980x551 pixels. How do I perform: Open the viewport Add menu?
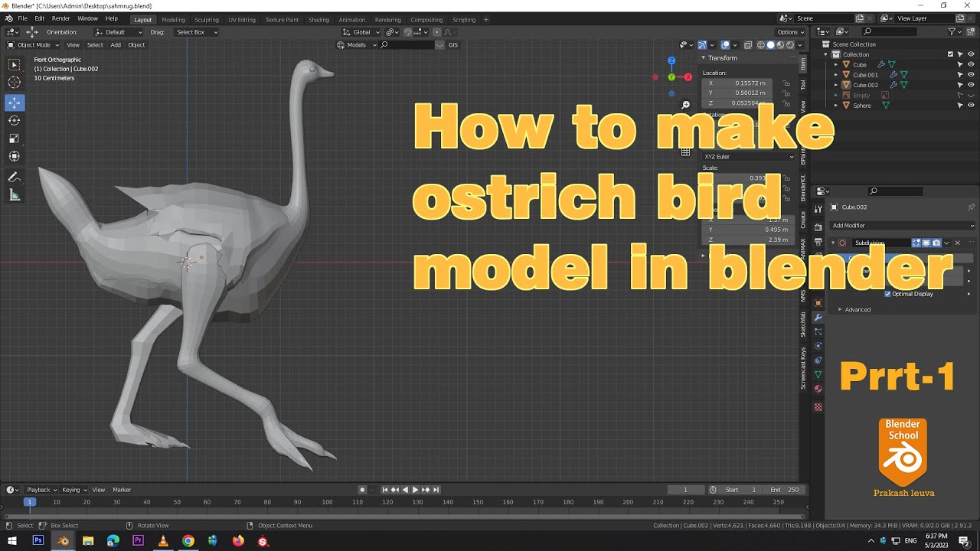pos(116,45)
